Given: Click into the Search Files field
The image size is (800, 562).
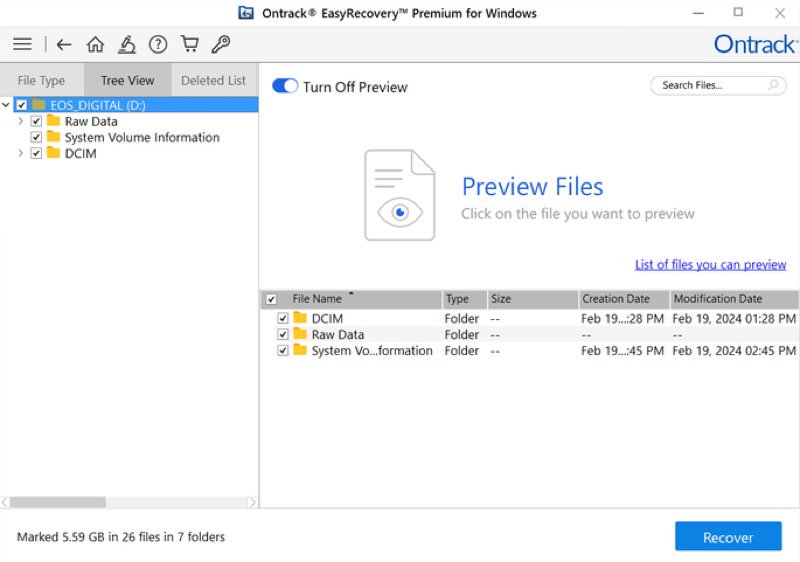Looking at the screenshot, I should [x=718, y=85].
